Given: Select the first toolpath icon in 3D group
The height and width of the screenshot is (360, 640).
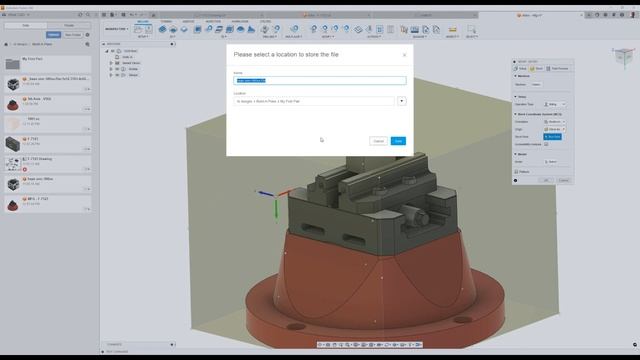Looking at the screenshot, I should tap(198, 29).
